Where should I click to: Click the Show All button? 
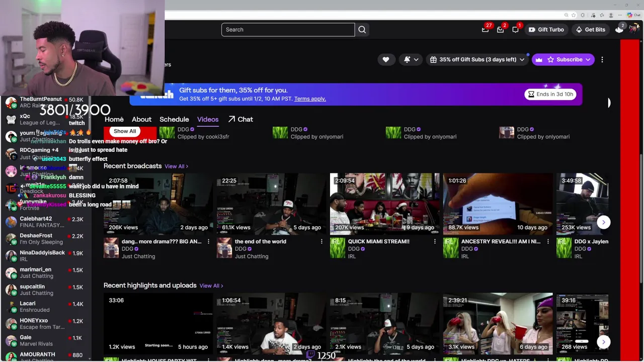click(125, 131)
